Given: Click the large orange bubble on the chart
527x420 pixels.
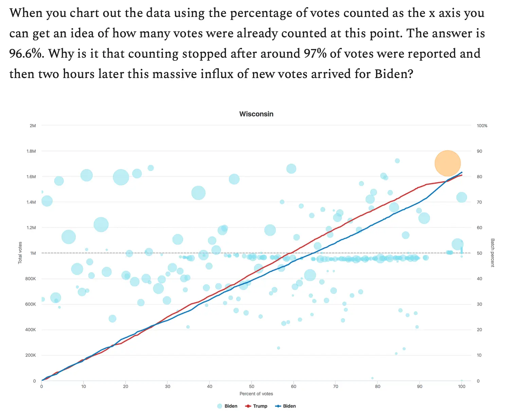Looking at the screenshot, I should pos(447,163).
